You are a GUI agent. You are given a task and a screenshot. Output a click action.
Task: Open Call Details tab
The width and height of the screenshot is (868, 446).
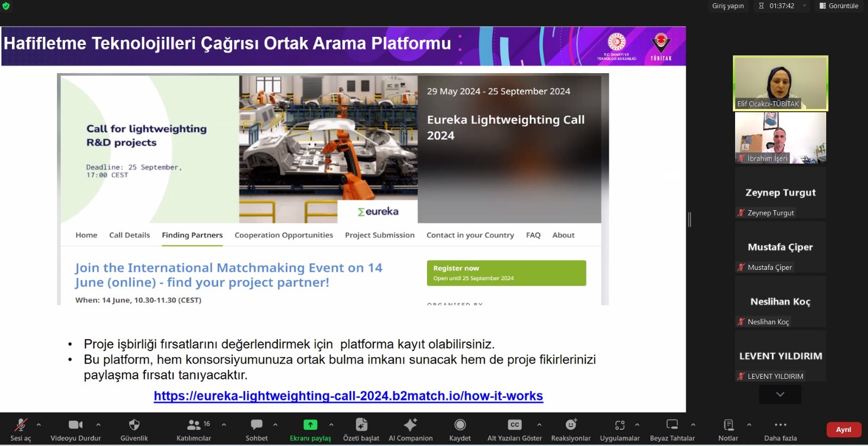tap(129, 235)
